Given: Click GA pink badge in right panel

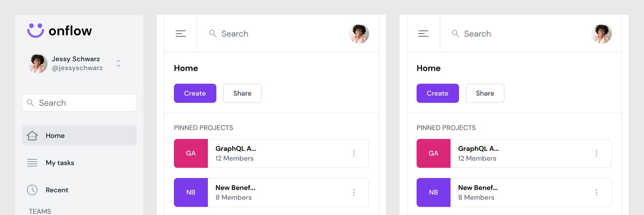Looking at the screenshot, I should 433,153.
